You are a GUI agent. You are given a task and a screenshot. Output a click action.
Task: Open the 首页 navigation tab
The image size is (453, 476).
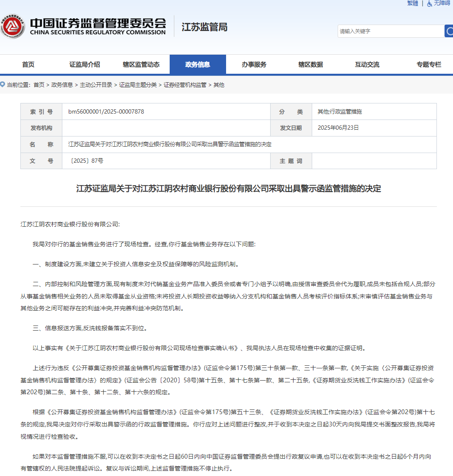point(28,64)
